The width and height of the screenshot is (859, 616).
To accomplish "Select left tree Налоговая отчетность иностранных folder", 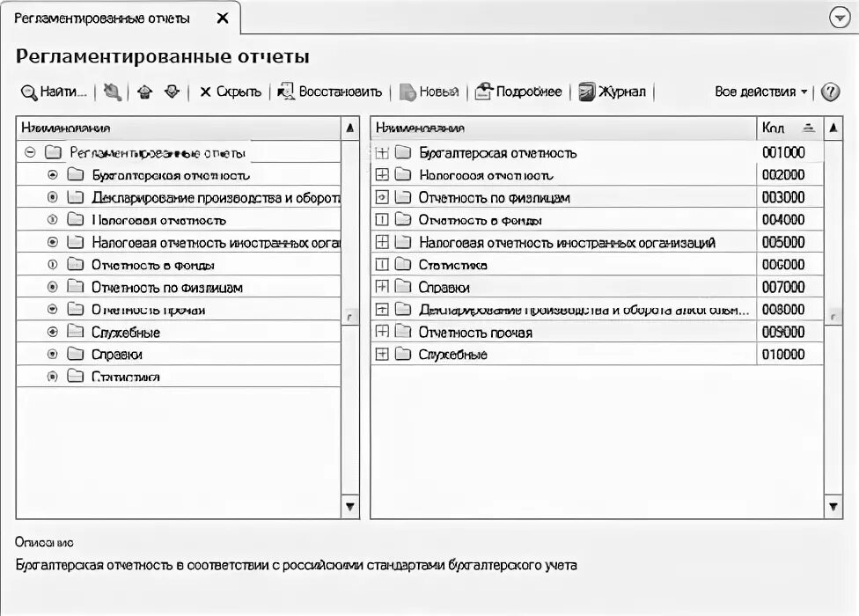I will click(178, 242).
